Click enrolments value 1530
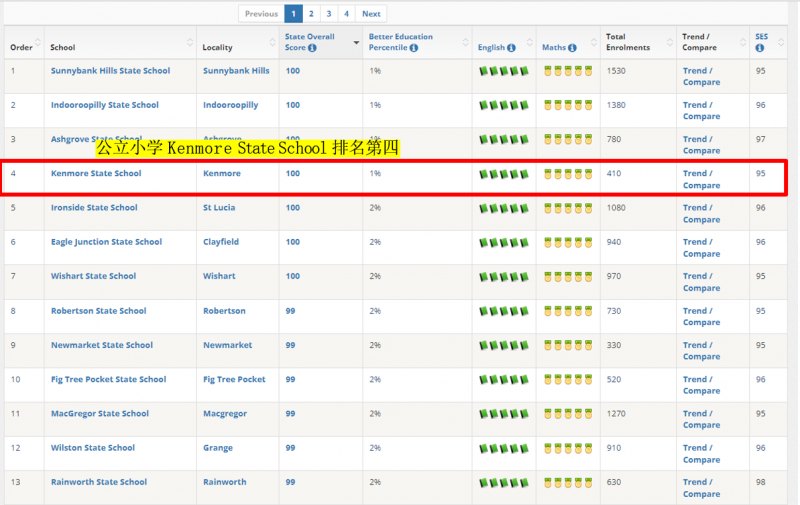The height and width of the screenshot is (505, 800). pyautogui.click(x=616, y=71)
